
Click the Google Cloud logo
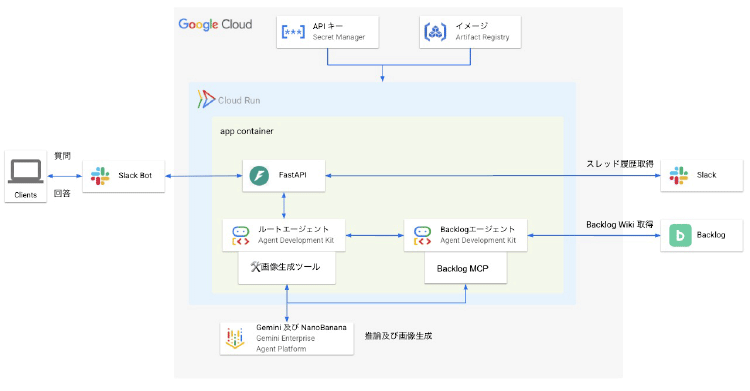(215, 24)
